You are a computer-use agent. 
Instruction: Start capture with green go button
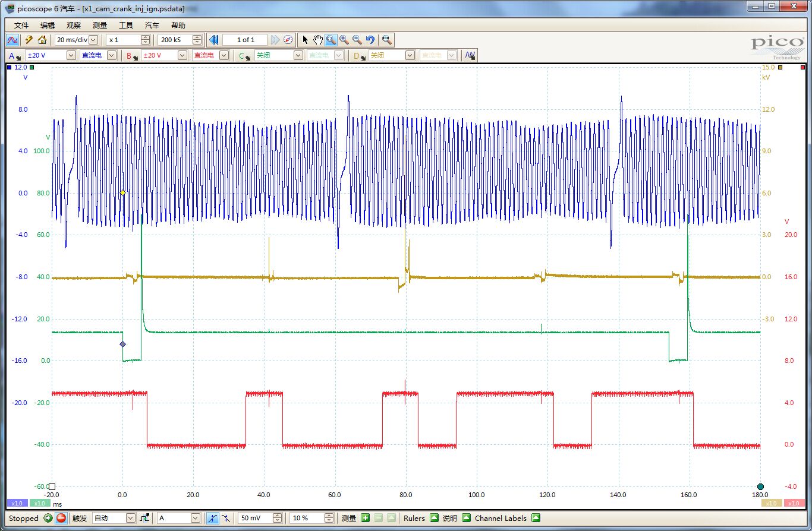(x=48, y=518)
